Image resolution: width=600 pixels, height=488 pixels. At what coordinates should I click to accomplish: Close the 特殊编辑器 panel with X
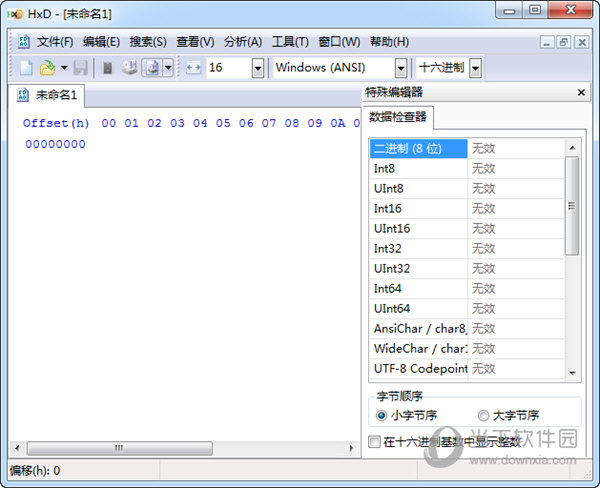click(581, 92)
